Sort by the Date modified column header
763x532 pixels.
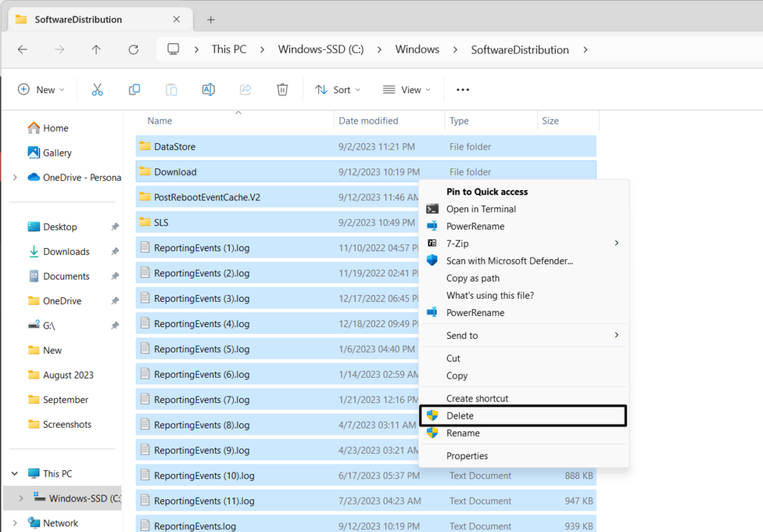click(368, 121)
